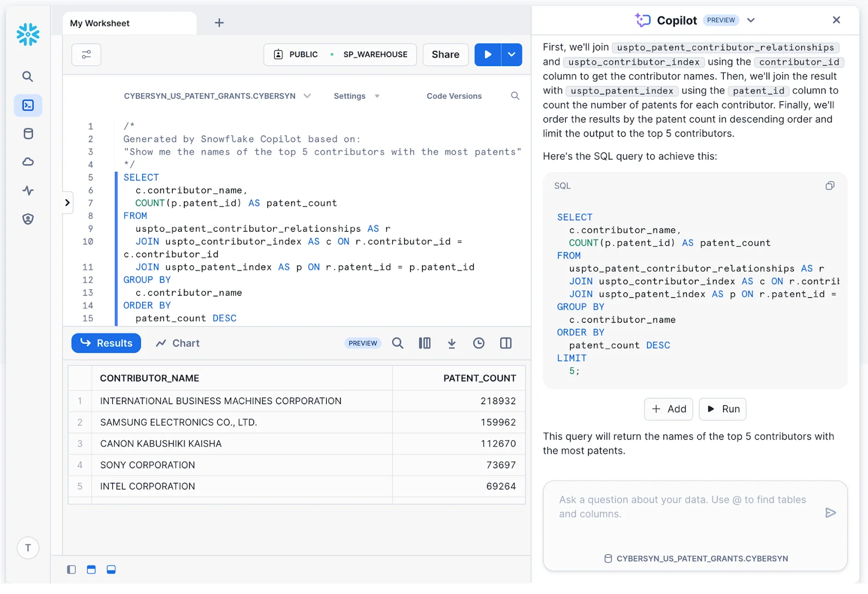Run the Copilot suggested query

tap(723, 409)
